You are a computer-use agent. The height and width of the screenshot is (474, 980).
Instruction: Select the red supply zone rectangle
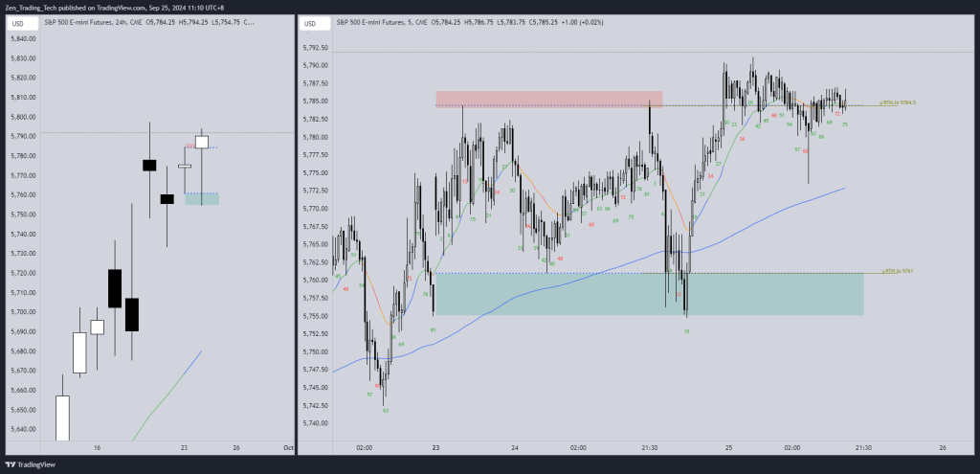click(548, 98)
